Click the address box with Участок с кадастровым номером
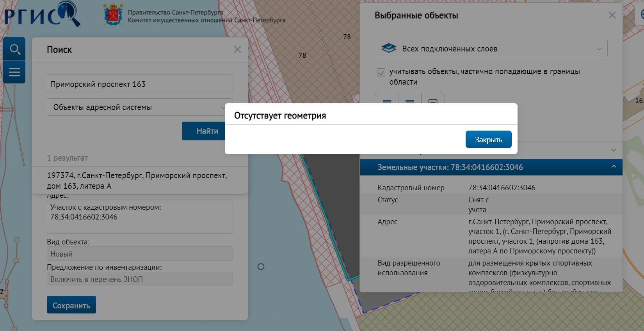Viewport: 644px width, 331px height. coord(140,216)
